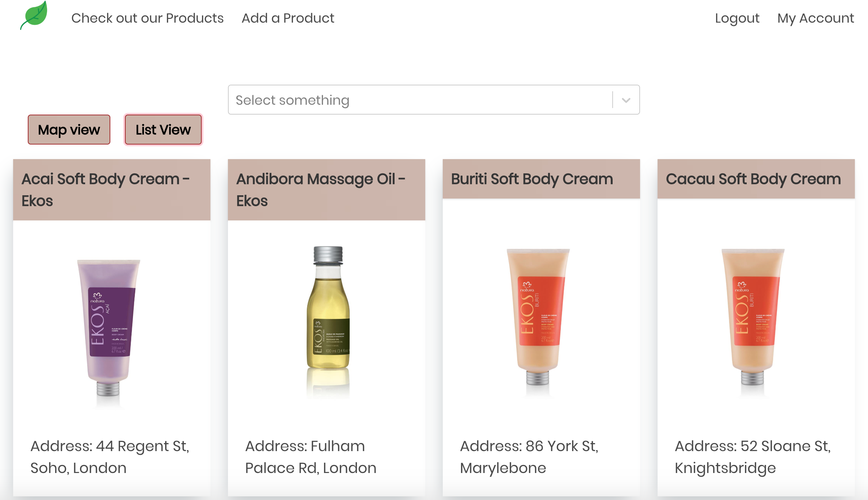Click the Andibora Massage Oil bottle image
The image size is (868, 500).
tap(328, 314)
